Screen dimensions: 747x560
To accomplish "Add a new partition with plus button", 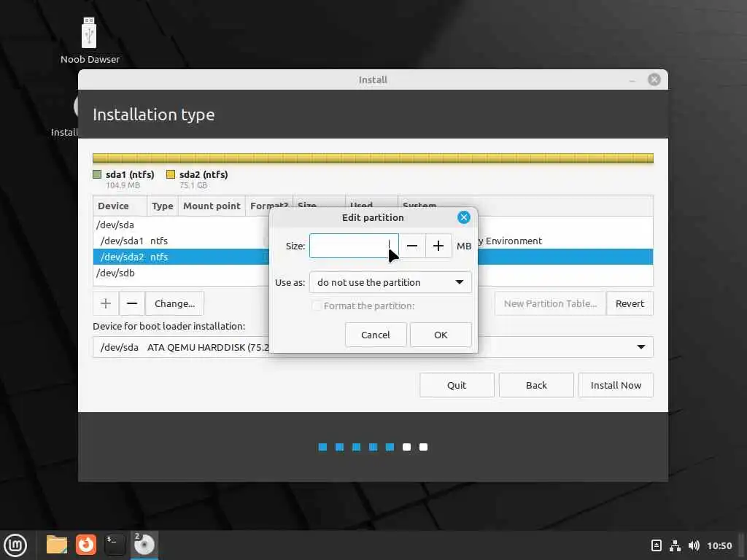I will [x=106, y=303].
